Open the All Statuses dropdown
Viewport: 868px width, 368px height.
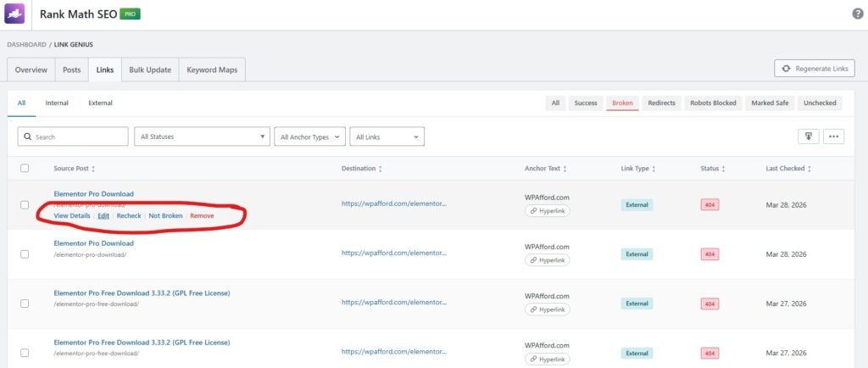click(202, 137)
